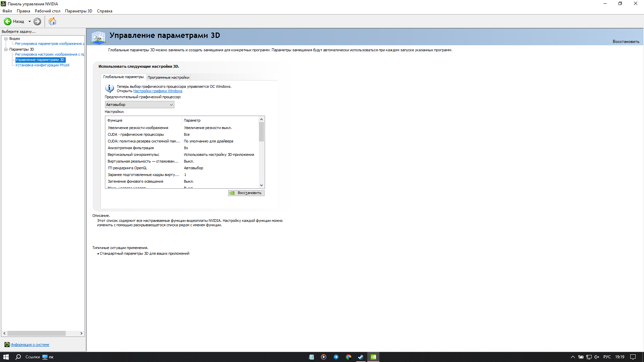Click Ссылки toolbar label in taskbar

click(33, 357)
